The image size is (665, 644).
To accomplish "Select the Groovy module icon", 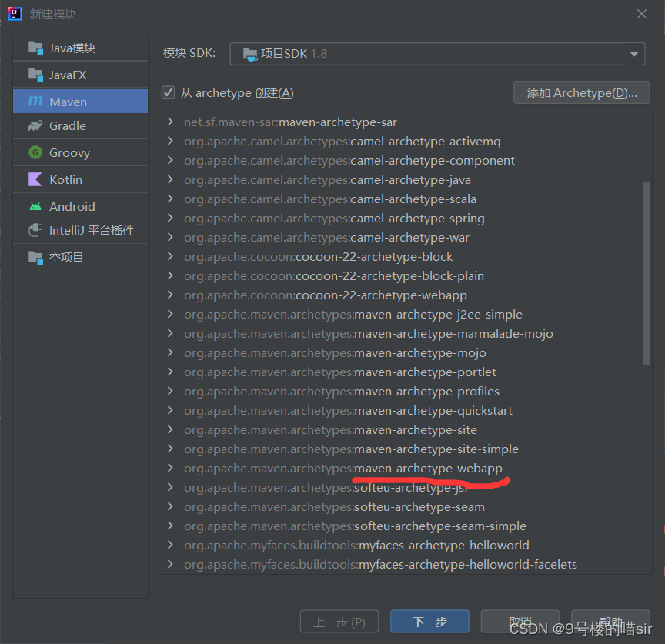I will point(35,152).
